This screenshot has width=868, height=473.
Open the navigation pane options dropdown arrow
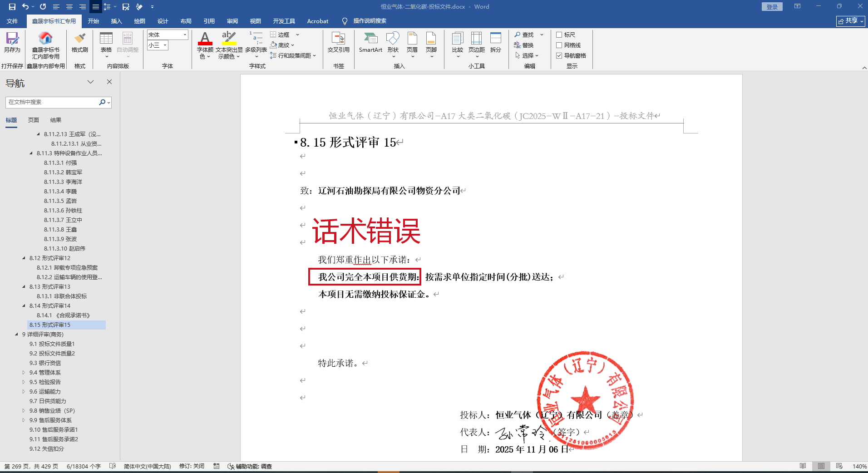(91, 82)
